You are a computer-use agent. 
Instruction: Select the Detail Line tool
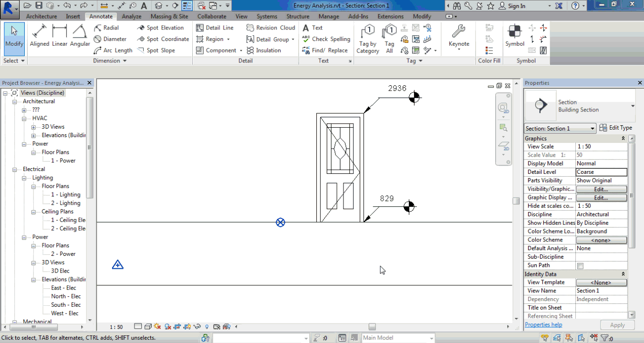(x=218, y=28)
